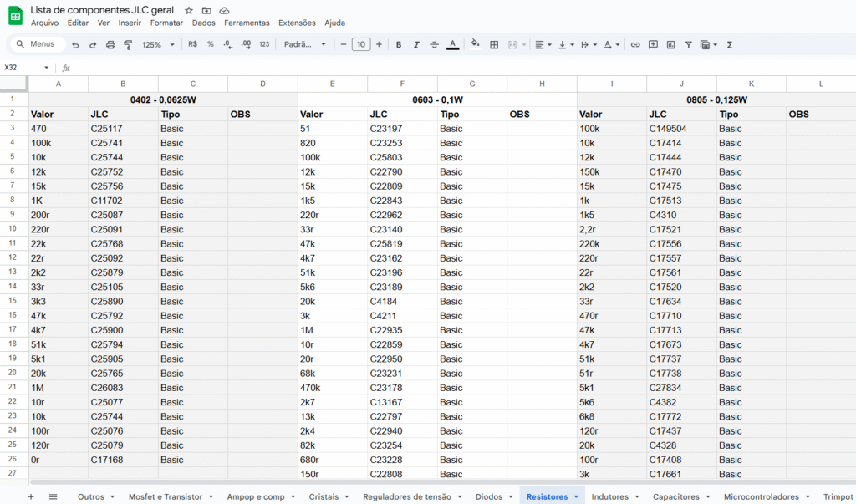The width and height of the screenshot is (856, 504).
Task: Click the functions sigma icon
Action: click(x=729, y=45)
